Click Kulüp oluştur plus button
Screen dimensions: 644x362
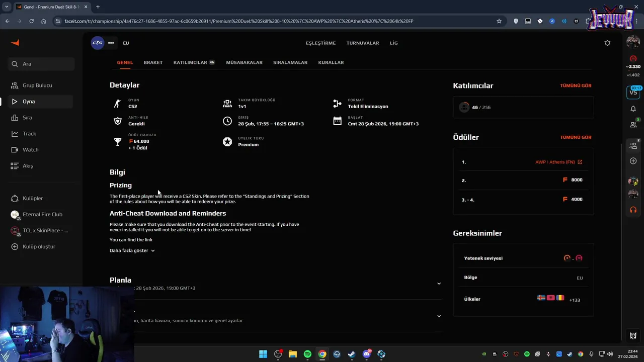pyautogui.click(x=15, y=246)
